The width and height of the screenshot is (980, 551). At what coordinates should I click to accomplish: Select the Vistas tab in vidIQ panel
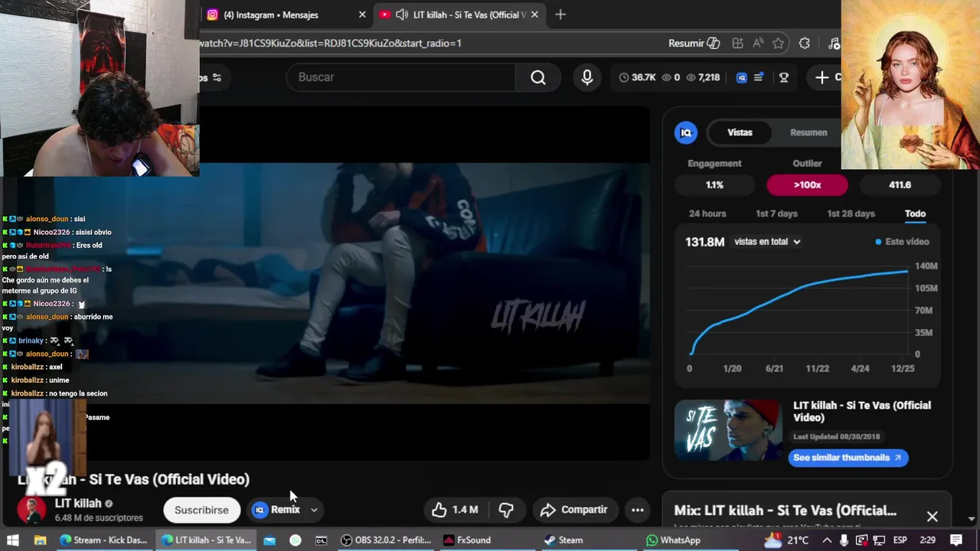pyautogui.click(x=740, y=132)
